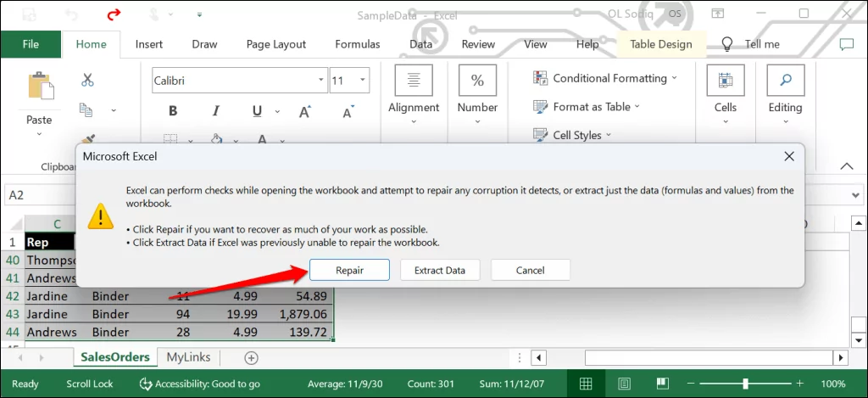This screenshot has width=868, height=398.
Task: Open the Editing group magnifier button
Action: point(785,81)
